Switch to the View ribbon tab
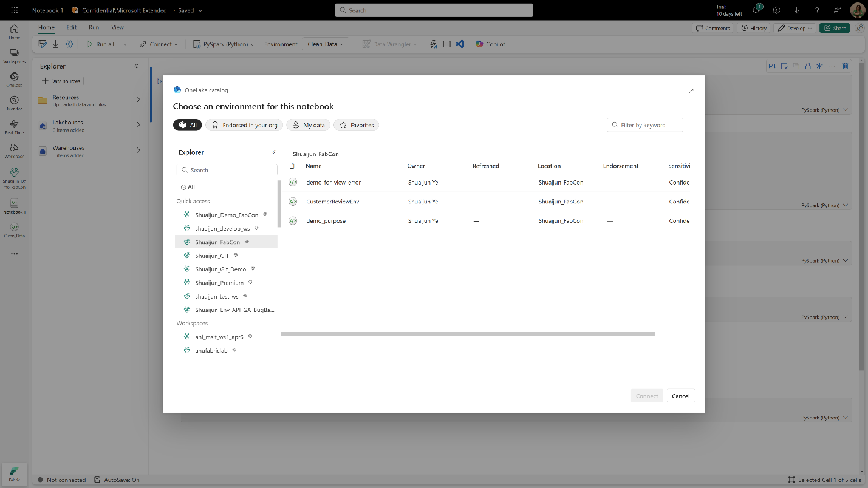 click(x=117, y=27)
